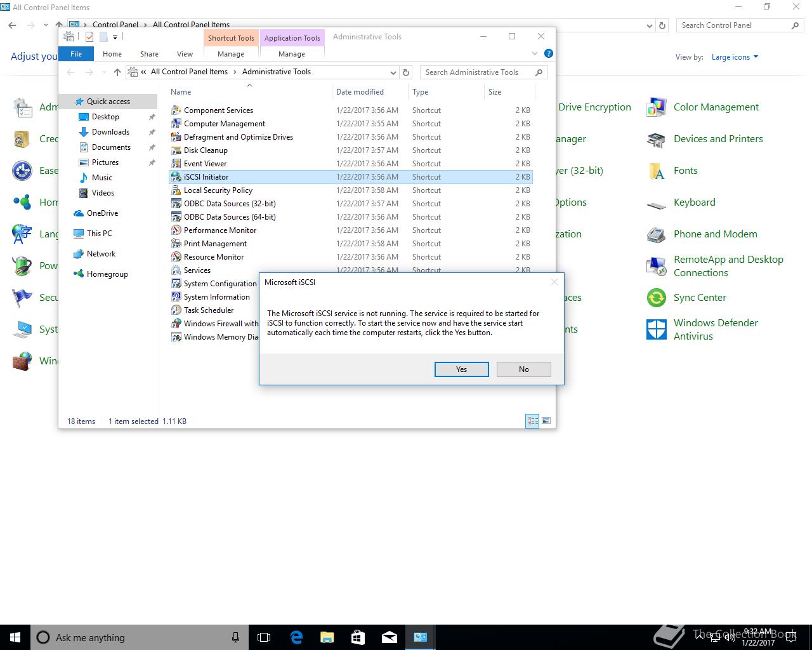812x650 pixels.
Task: Select Quick access in navigation pane
Action: tap(108, 102)
